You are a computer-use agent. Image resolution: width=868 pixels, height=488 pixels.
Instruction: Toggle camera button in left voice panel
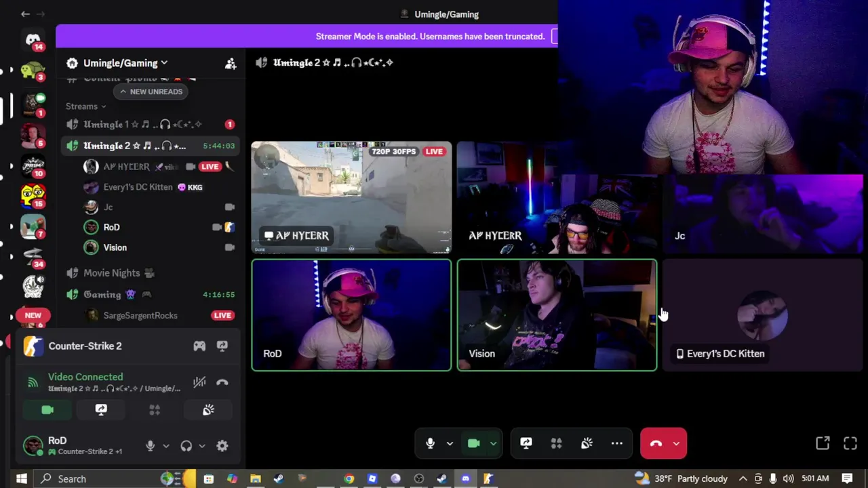pyautogui.click(x=47, y=409)
